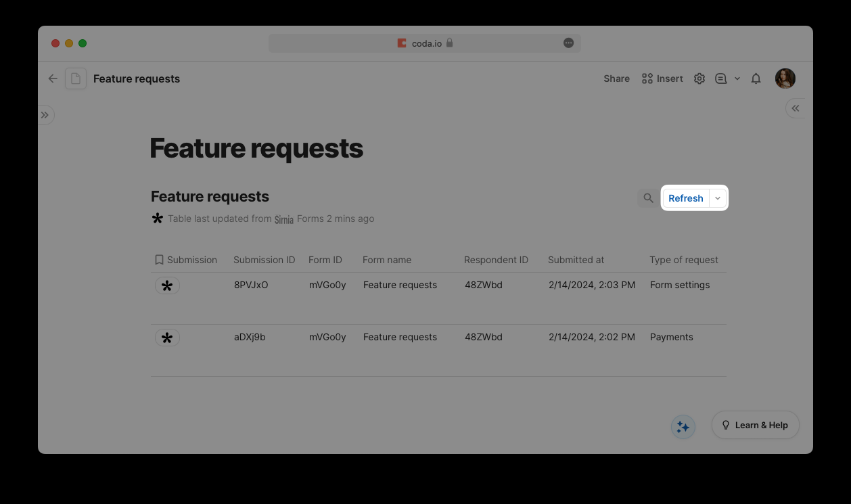Open the Coda AI sparkle assistant
Viewport: 851px width, 504px height.
coord(683,427)
